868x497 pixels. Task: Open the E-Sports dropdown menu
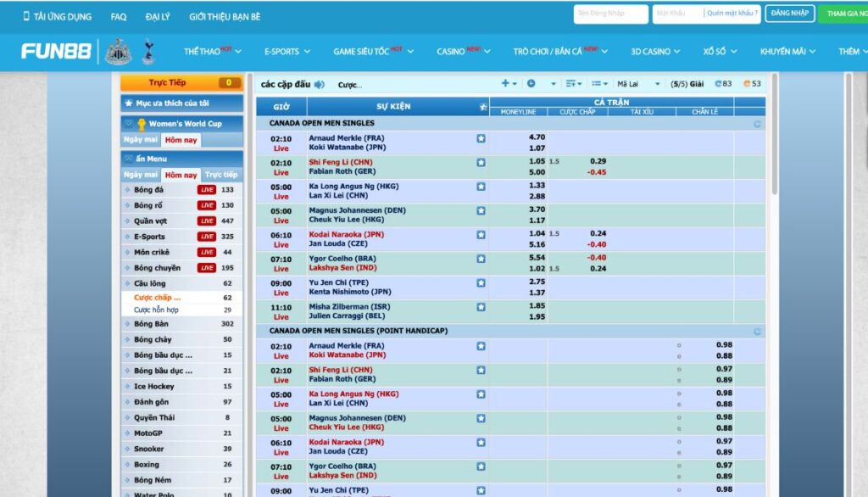tap(287, 51)
